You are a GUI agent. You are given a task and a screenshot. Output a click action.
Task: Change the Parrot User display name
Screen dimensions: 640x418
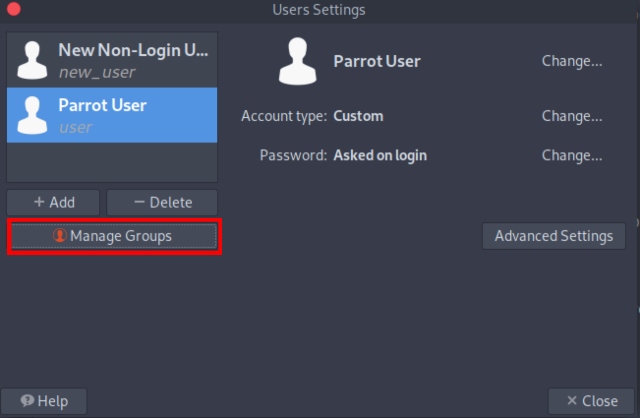coord(572,61)
